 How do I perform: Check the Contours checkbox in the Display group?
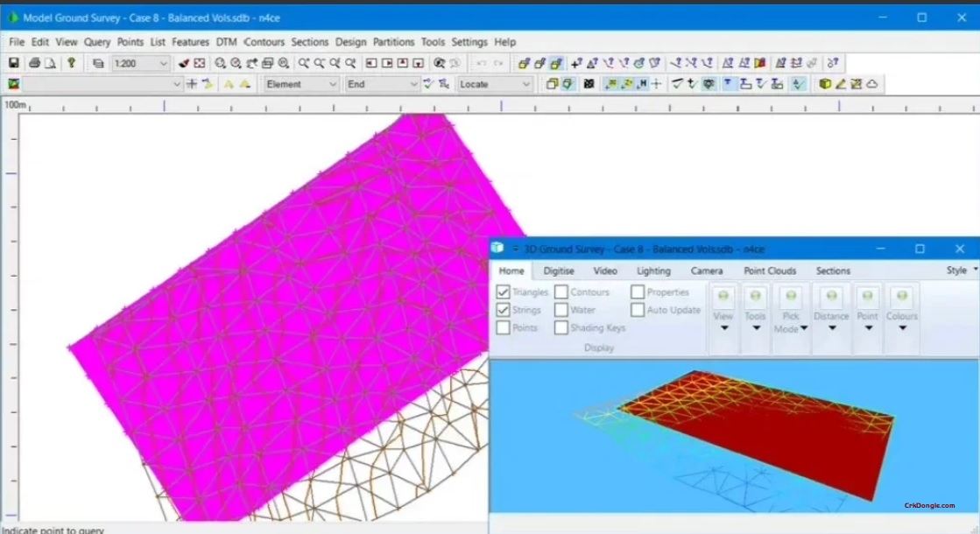click(560, 292)
